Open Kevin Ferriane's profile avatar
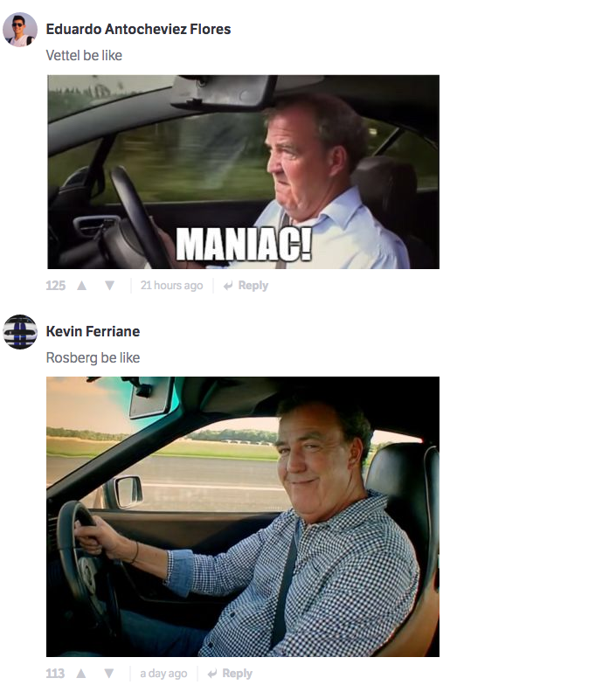The image size is (616, 692). 20,332
